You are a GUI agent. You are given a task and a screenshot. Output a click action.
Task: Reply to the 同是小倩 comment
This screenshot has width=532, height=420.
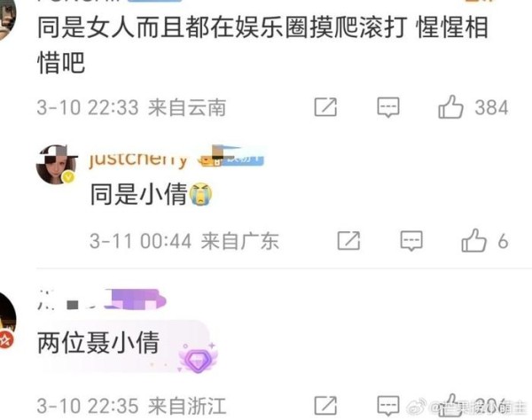(411, 241)
